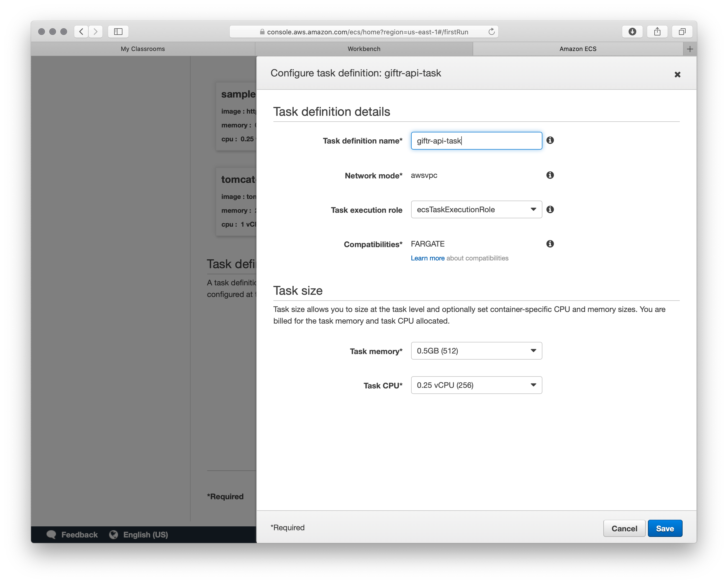Click the page refresh icon in address bar

point(492,32)
